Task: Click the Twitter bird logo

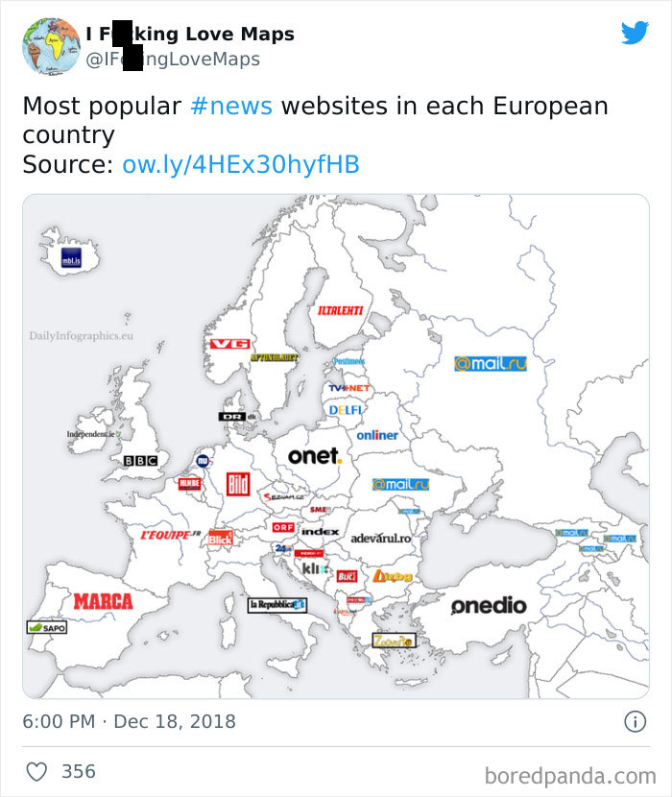Action: (x=635, y=33)
